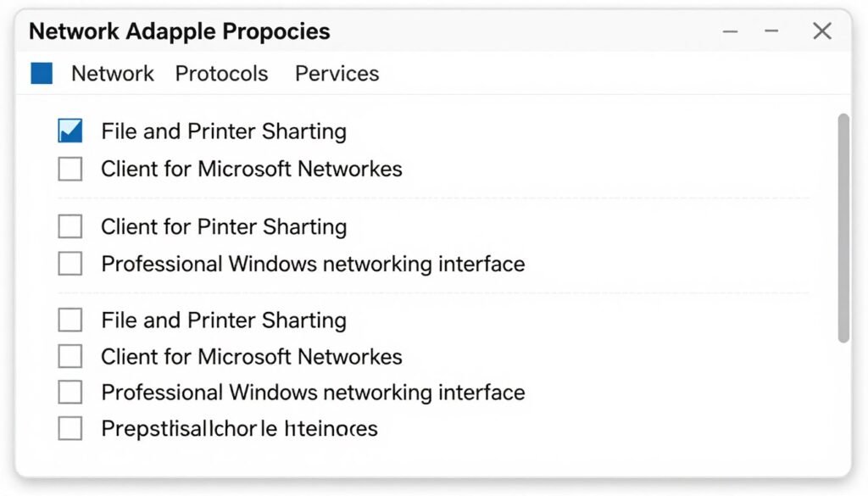This screenshot has height=496, width=868.
Task: Click the minimize button on the title bar
Action: [730, 31]
